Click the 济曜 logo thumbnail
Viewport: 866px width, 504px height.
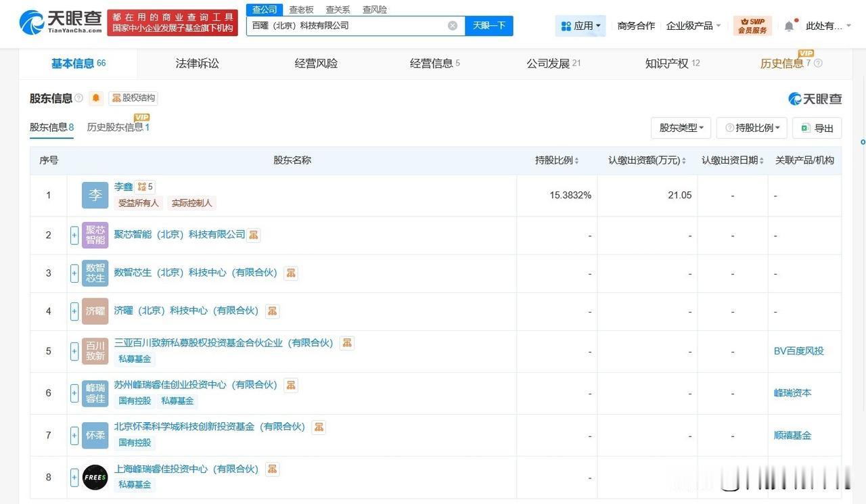[95, 311]
